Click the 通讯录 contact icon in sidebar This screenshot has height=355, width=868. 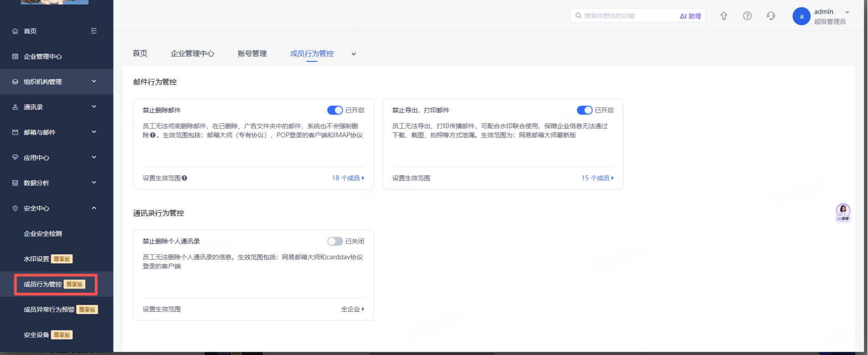pyautogui.click(x=15, y=107)
